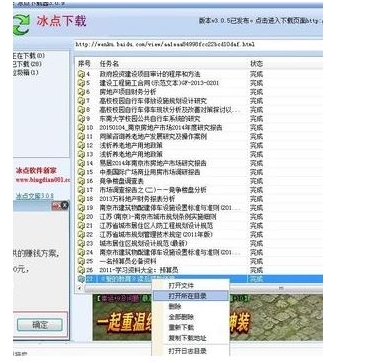The image size is (381, 363).
Task: Select task 26 2011-学习资料大全:预算员
Action: tap(139, 270)
